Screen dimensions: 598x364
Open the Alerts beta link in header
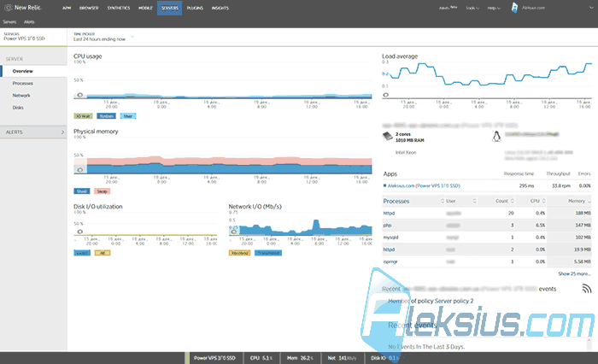click(448, 8)
